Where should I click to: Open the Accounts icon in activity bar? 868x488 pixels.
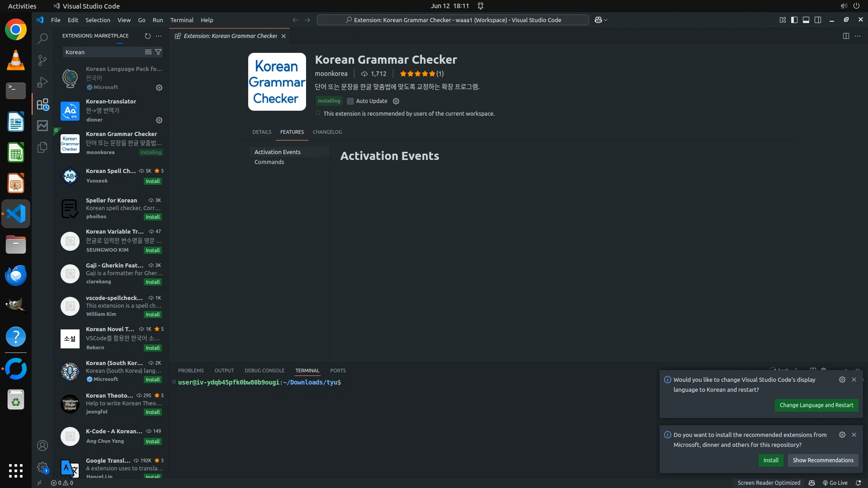[42, 446]
